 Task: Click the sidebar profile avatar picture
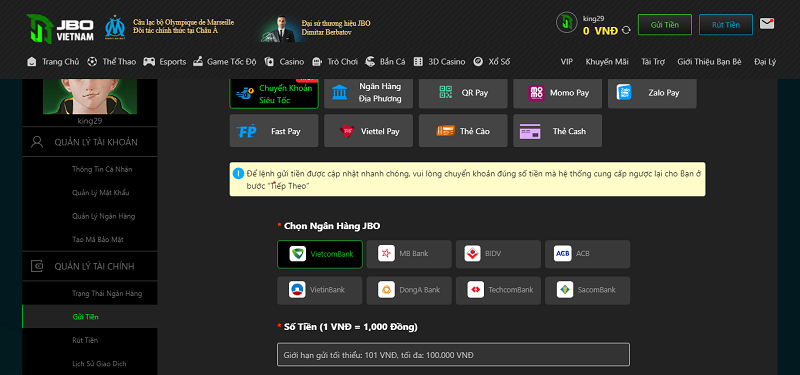[90, 96]
